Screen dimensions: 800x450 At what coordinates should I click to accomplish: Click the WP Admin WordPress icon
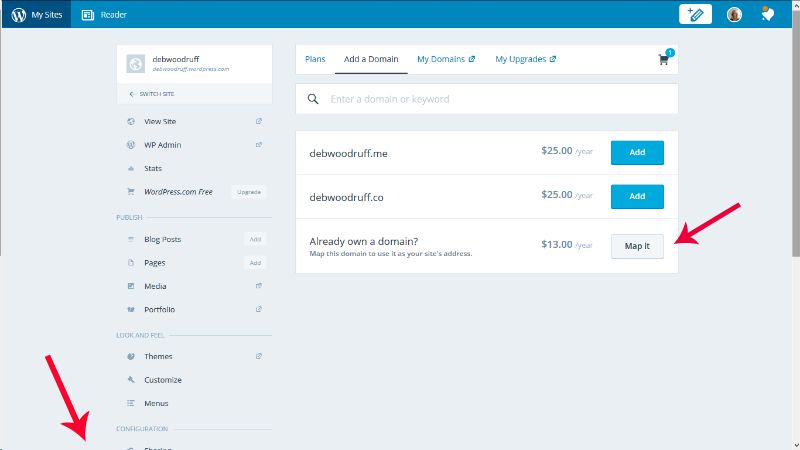click(x=131, y=145)
